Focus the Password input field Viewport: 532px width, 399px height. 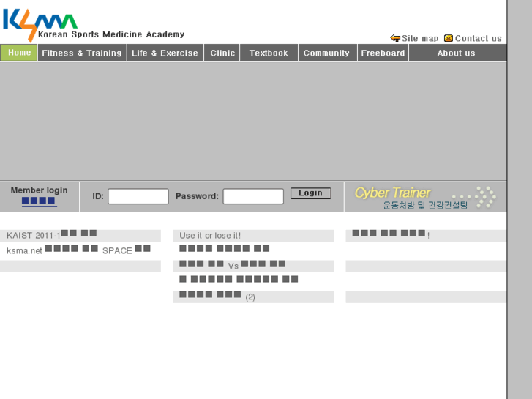pyautogui.click(x=253, y=196)
